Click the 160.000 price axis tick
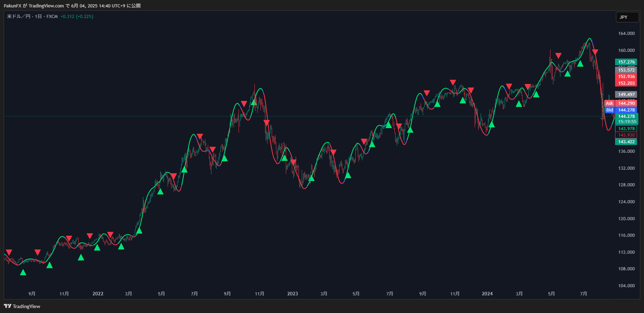Screen dimensions: 644x313 click(626, 50)
